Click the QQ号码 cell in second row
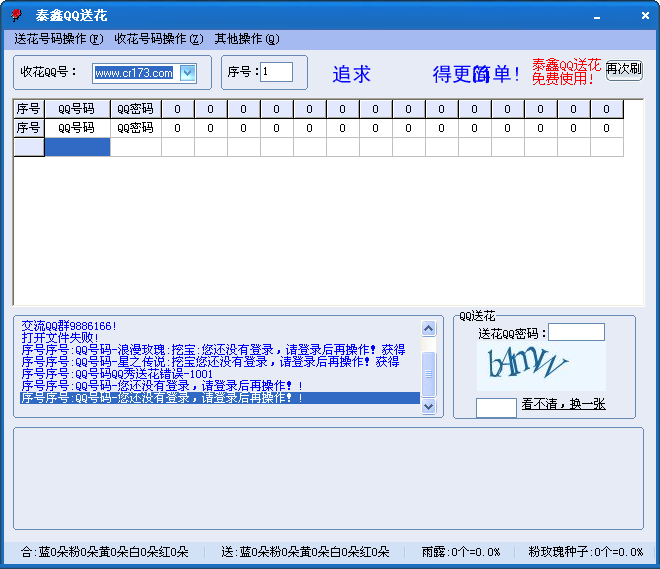 click(x=77, y=128)
